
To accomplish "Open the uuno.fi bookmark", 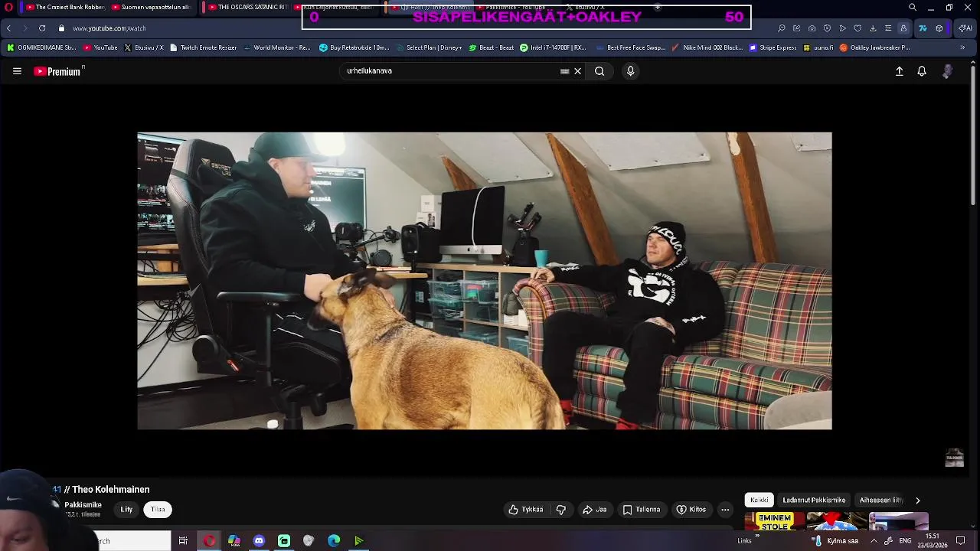I will coord(818,47).
